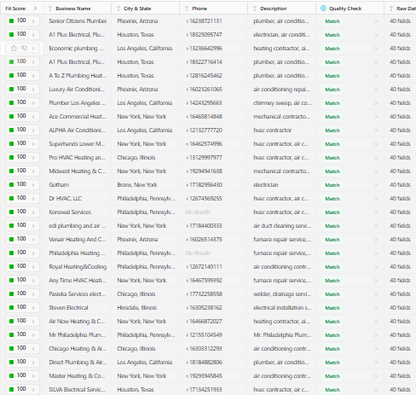Screen dimensions: 416x395
Task: Click the Quality Check column globe icon
Action: pos(323,8)
